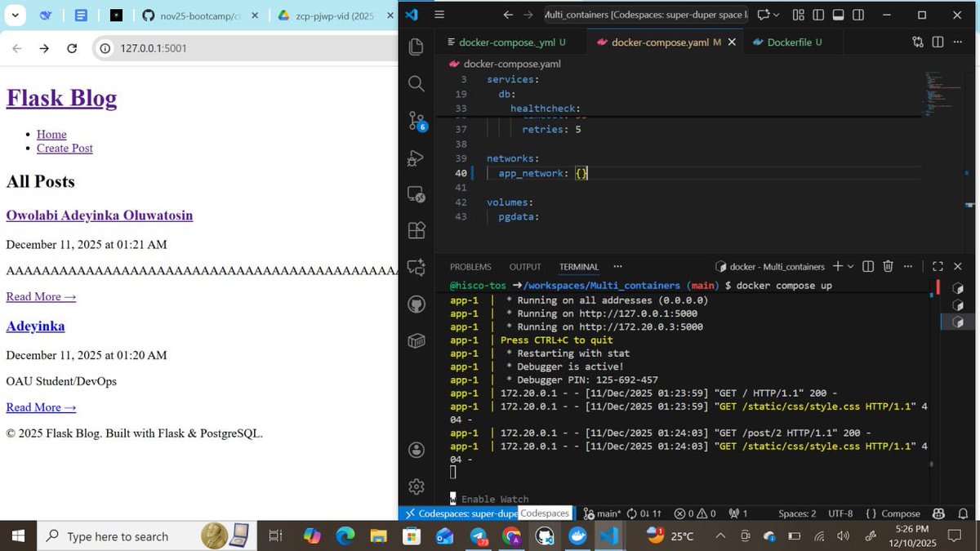The image size is (980, 551).
Task: Open the Search view in activity bar
Action: coord(416,83)
